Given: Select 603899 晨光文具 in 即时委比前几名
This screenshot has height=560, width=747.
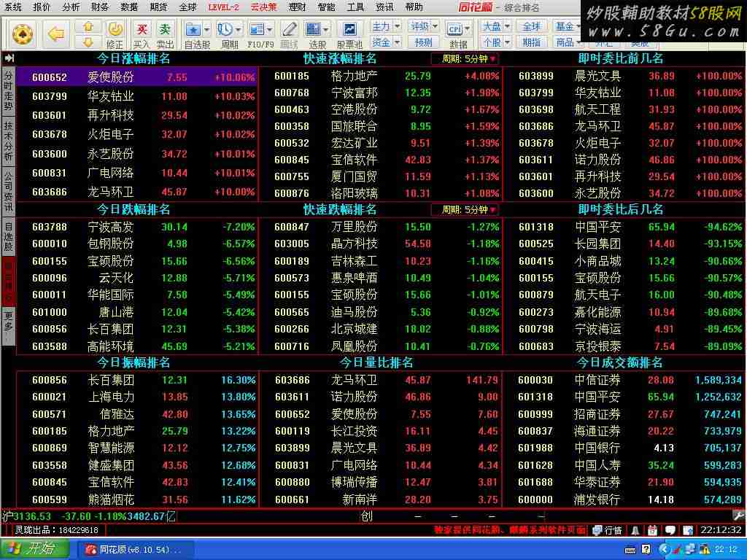Looking at the screenshot, I should pyautogui.click(x=625, y=76).
